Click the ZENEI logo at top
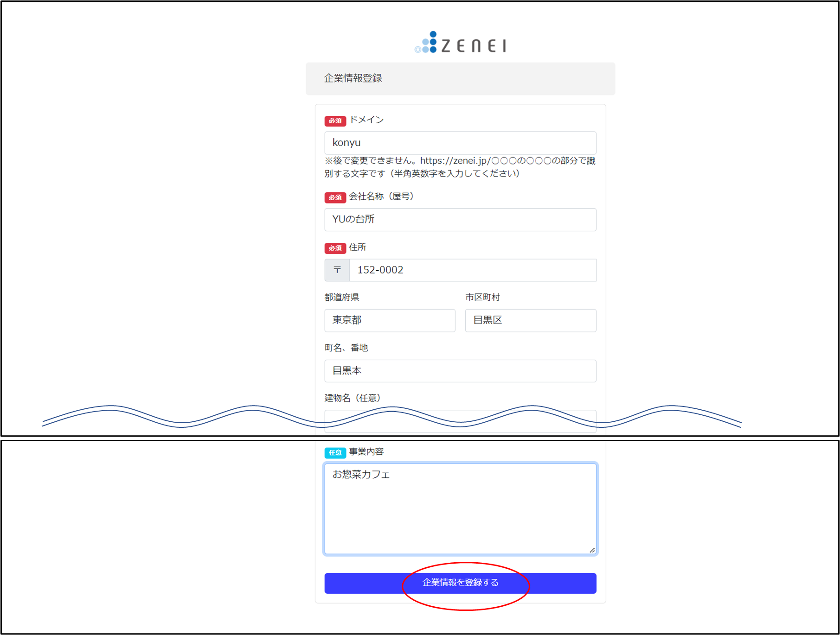 pos(460,43)
